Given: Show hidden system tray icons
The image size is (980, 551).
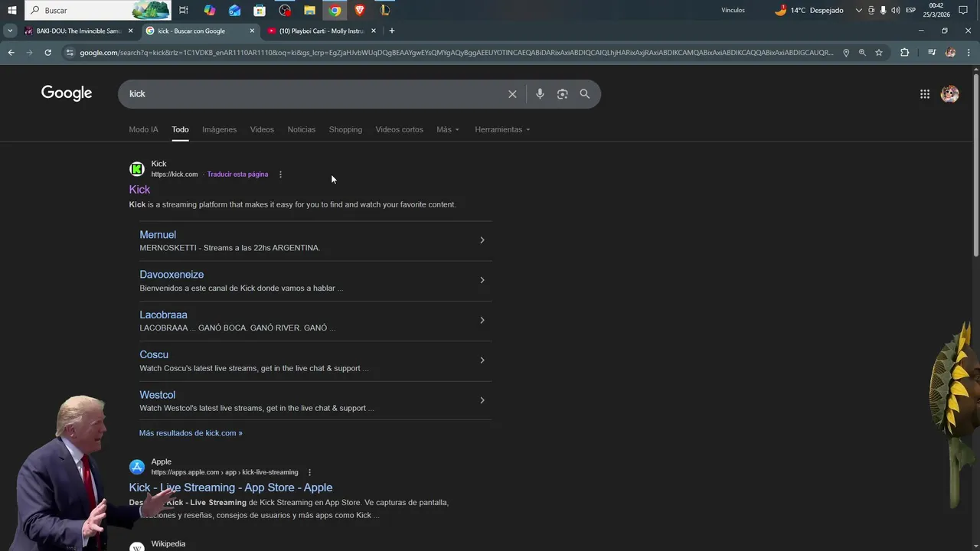Looking at the screenshot, I should point(858,10).
